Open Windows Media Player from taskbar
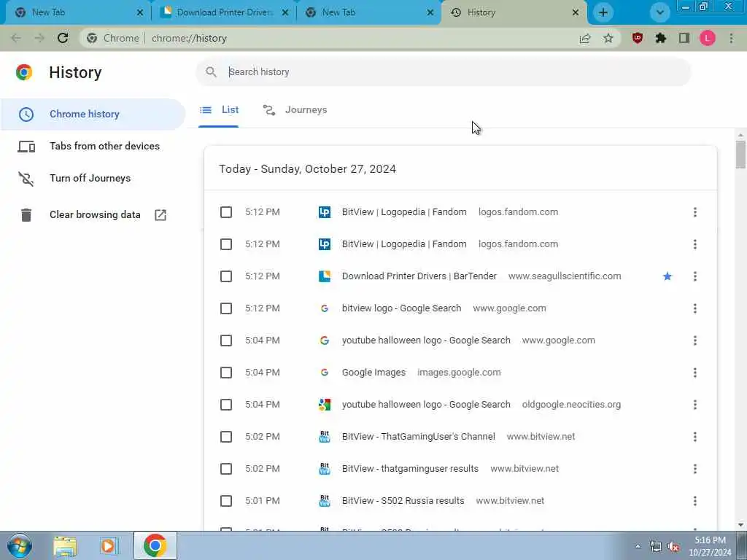This screenshot has height=560, width=747. click(x=109, y=546)
